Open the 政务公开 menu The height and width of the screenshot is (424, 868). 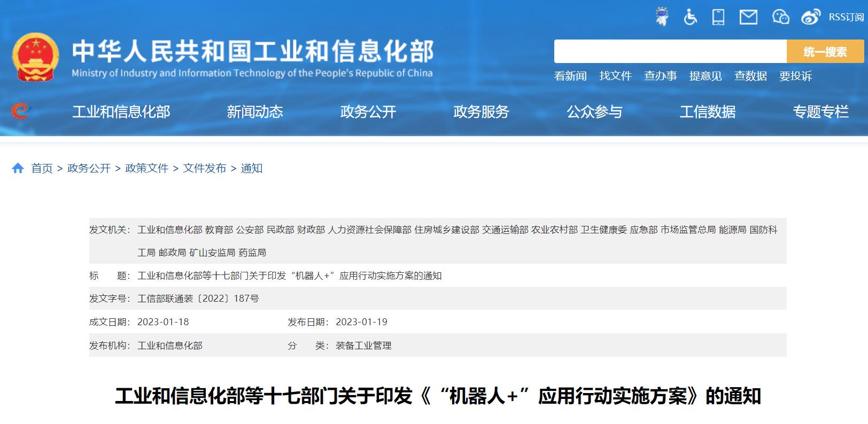point(368,112)
